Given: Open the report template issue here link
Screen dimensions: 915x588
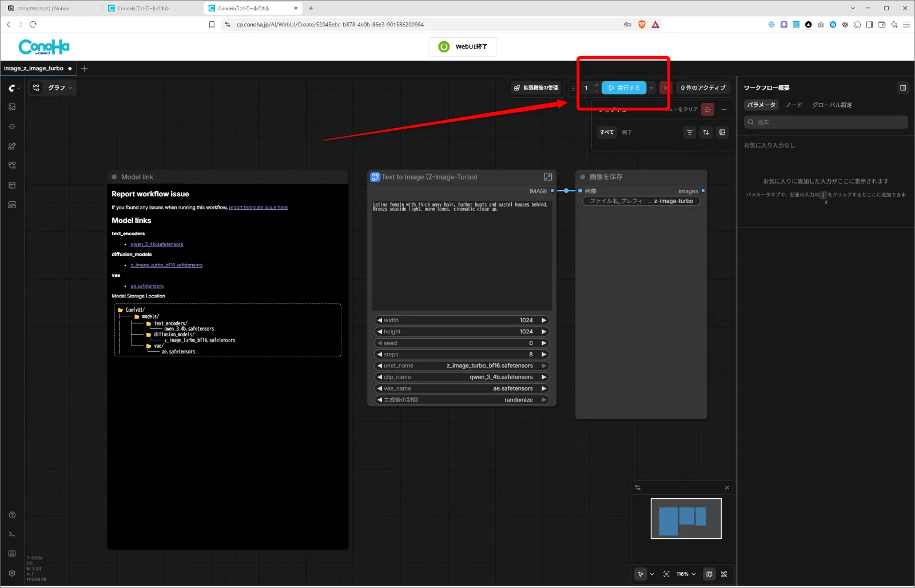Looking at the screenshot, I should pyautogui.click(x=258, y=208).
